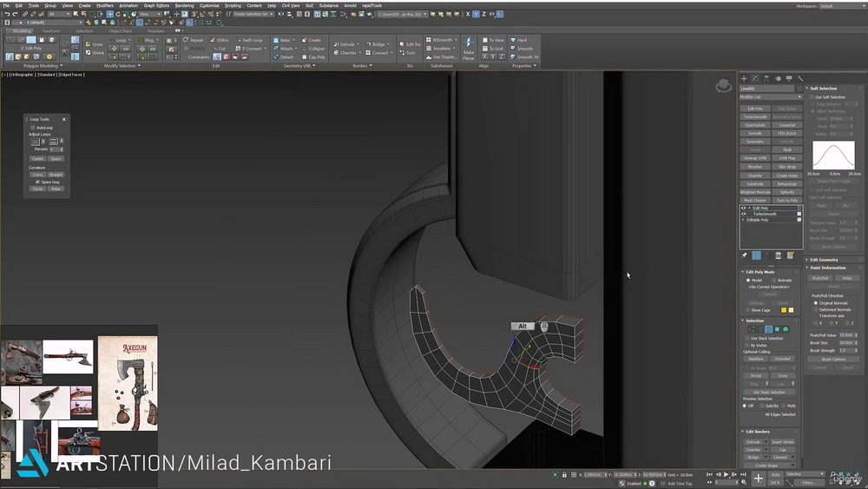Click the Line002 object name field

[x=767, y=89]
